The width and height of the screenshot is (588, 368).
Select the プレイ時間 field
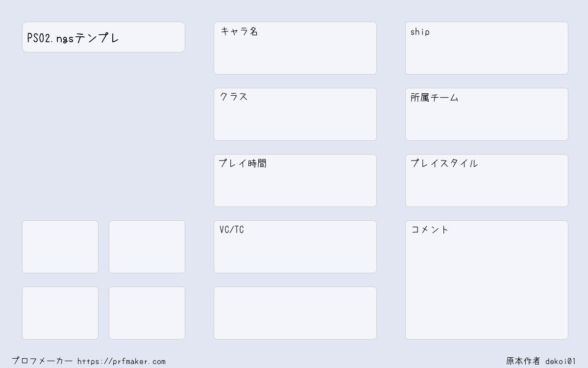(295, 181)
